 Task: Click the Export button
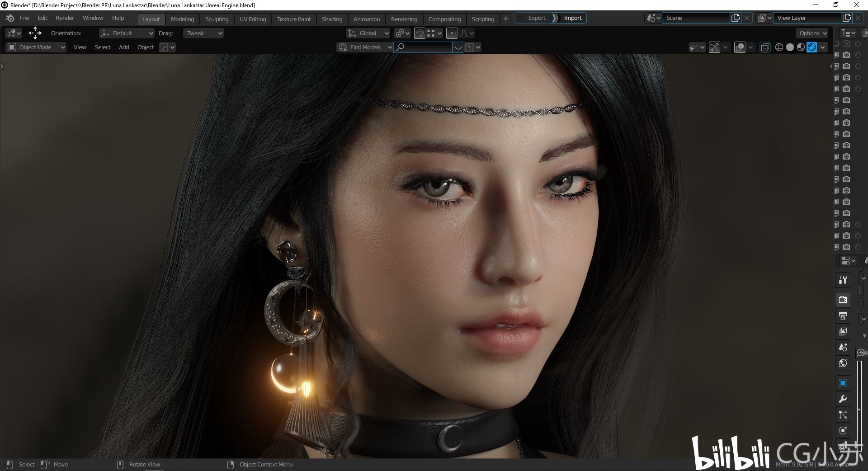pos(532,18)
